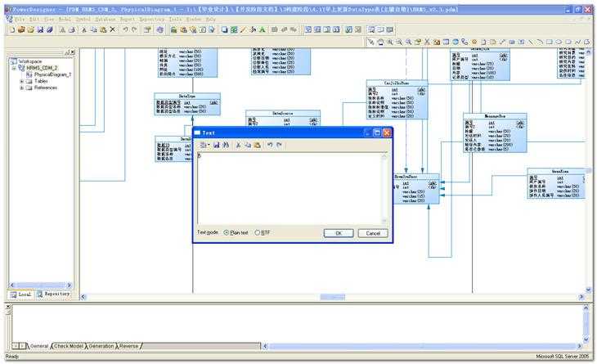Screen dimensions: 597x364
Task: Expand the Tables folder in browser tree
Action: pyautogui.click(x=22, y=81)
